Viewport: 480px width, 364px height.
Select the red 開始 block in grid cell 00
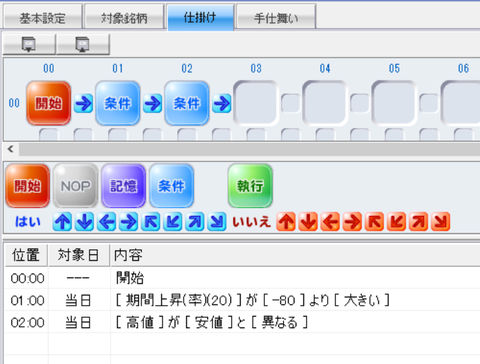click(x=49, y=103)
